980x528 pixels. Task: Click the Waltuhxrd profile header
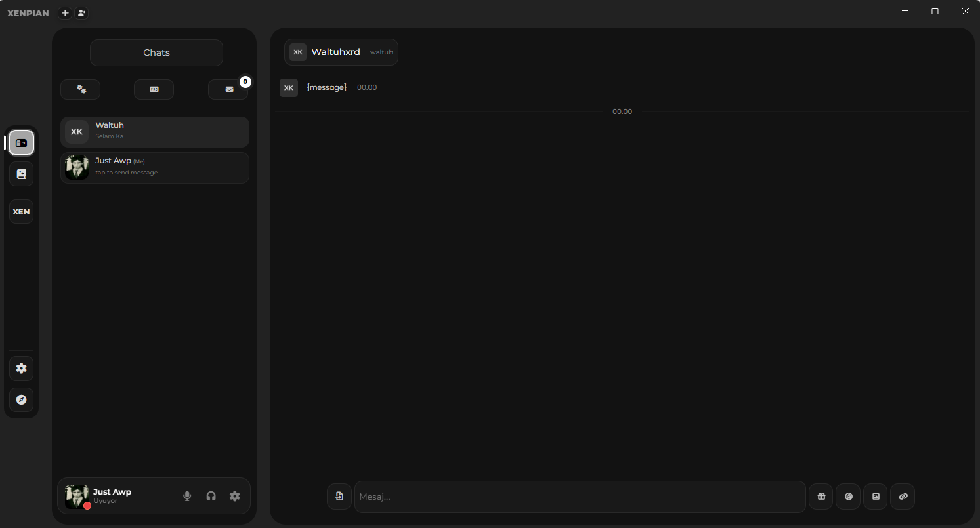[341, 52]
